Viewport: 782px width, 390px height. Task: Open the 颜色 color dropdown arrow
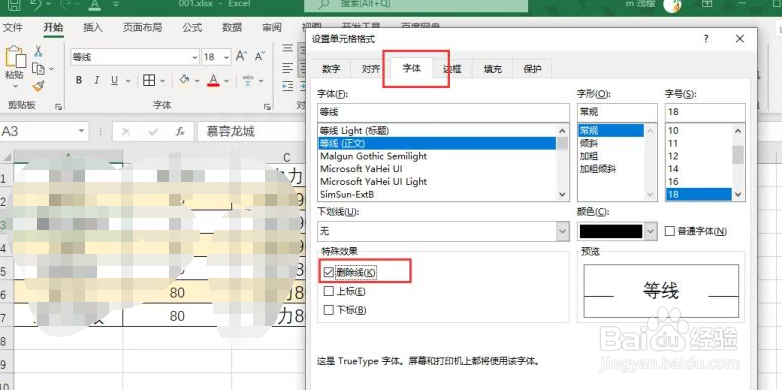650,231
